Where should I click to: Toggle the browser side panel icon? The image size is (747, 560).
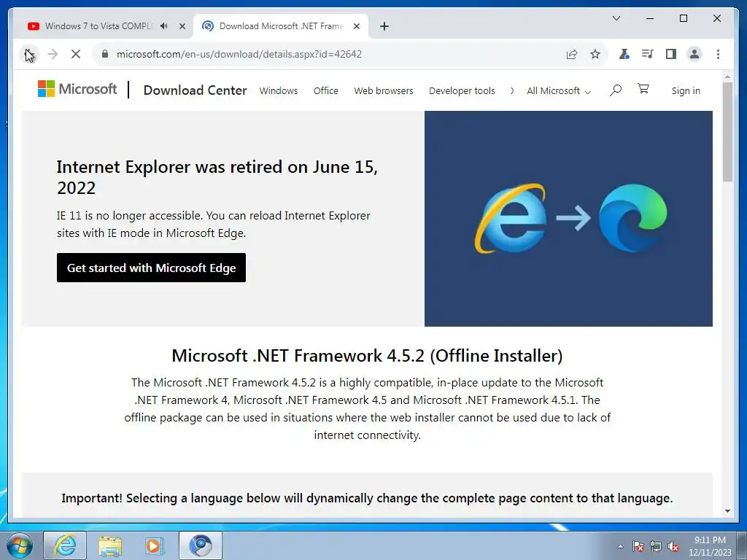pyautogui.click(x=671, y=54)
